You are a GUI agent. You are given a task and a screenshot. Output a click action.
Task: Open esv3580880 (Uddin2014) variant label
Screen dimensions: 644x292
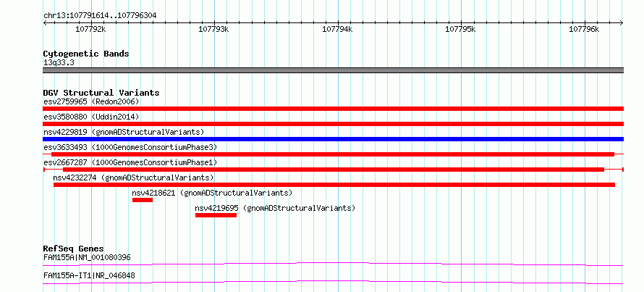(91, 117)
